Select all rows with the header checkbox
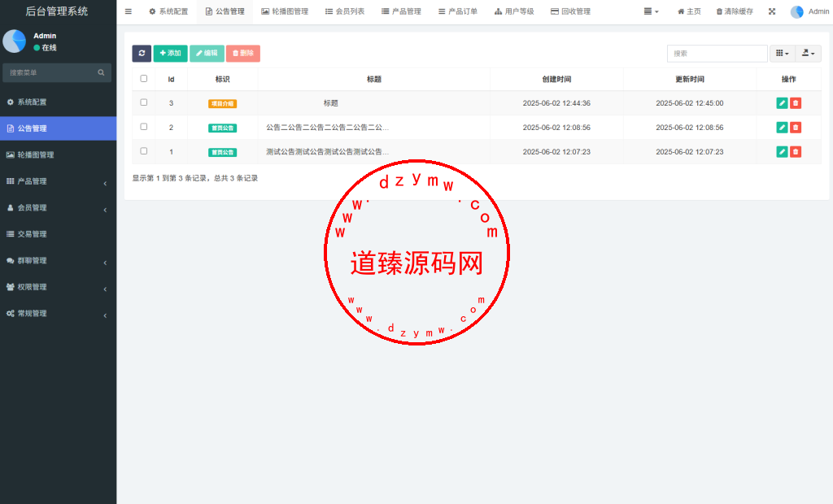This screenshot has width=833, height=504. click(x=143, y=79)
